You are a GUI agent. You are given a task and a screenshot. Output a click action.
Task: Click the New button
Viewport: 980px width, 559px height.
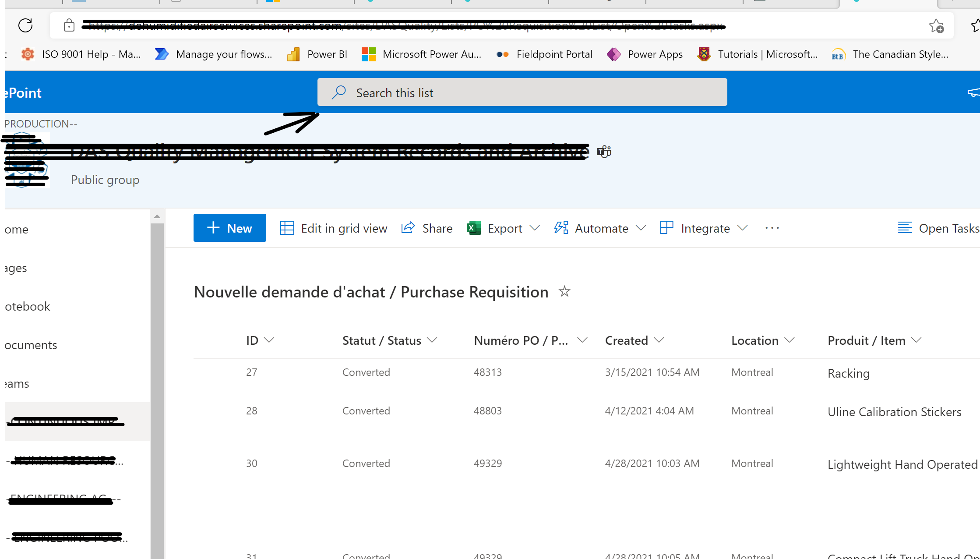pos(229,228)
